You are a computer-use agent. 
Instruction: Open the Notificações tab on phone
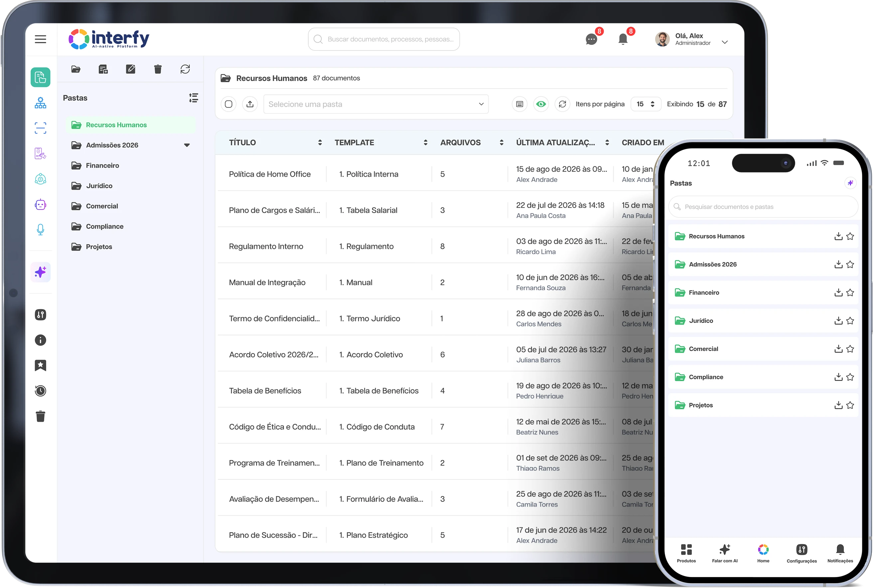840,553
